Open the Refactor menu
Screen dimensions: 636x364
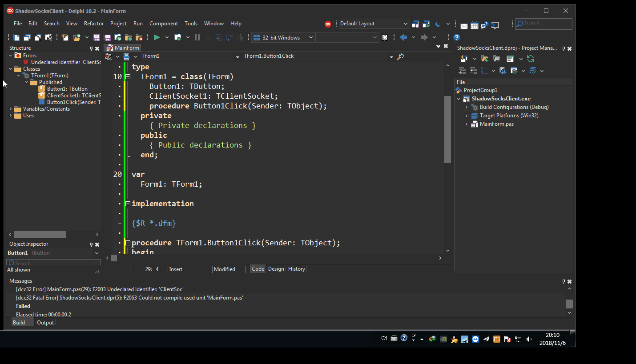point(93,23)
